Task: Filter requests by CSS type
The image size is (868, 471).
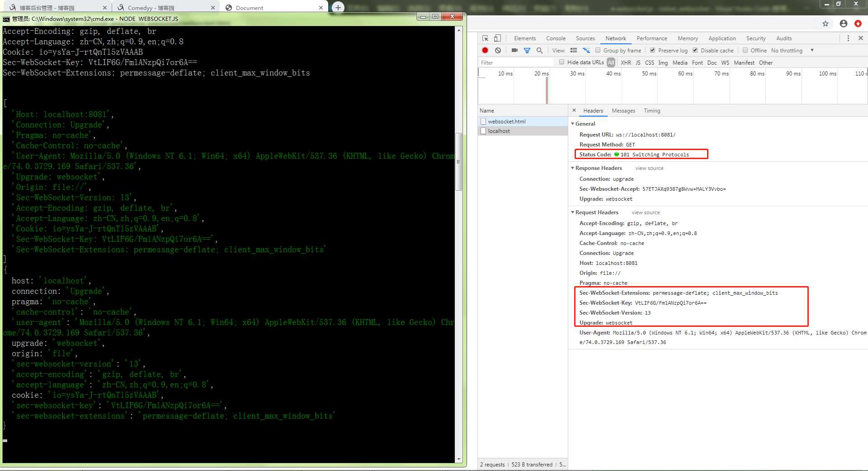Action: pyautogui.click(x=649, y=62)
